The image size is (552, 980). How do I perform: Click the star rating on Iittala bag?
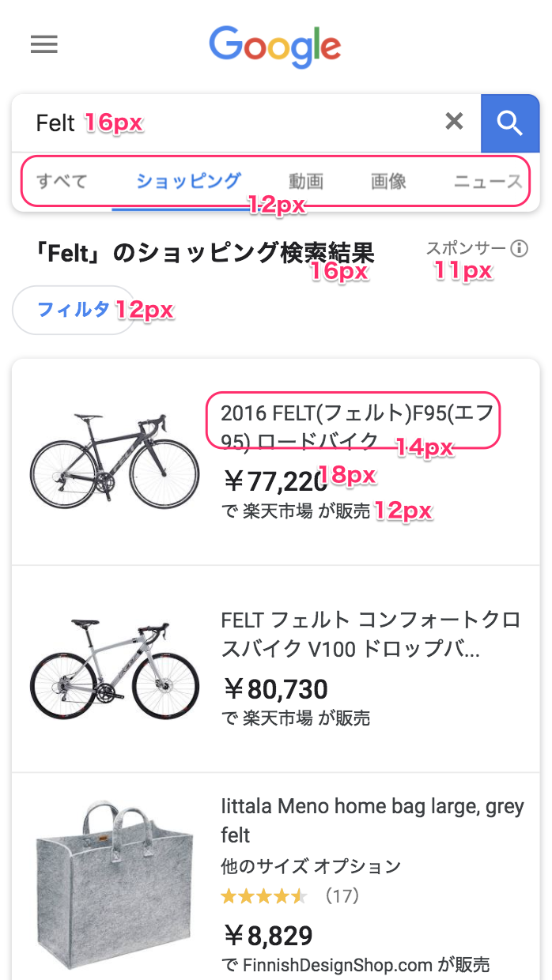coord(263,896)
